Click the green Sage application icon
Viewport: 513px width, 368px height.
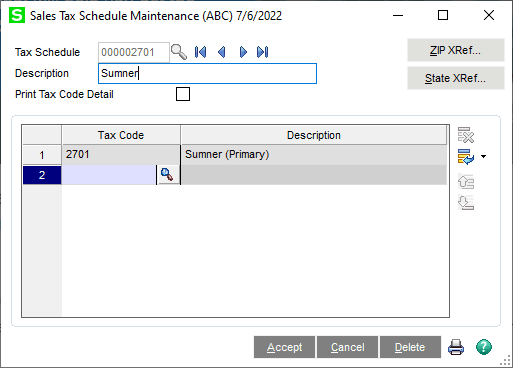(17, 15)
